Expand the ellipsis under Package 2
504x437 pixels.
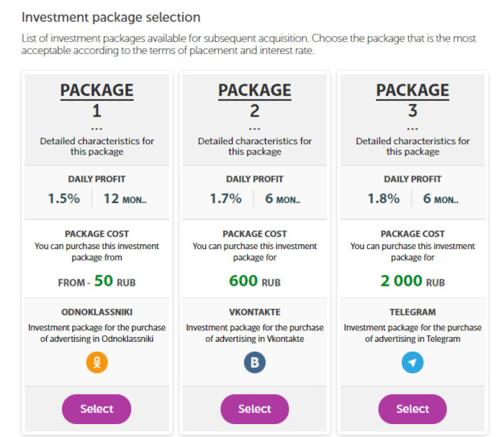[x=254, y=129]
